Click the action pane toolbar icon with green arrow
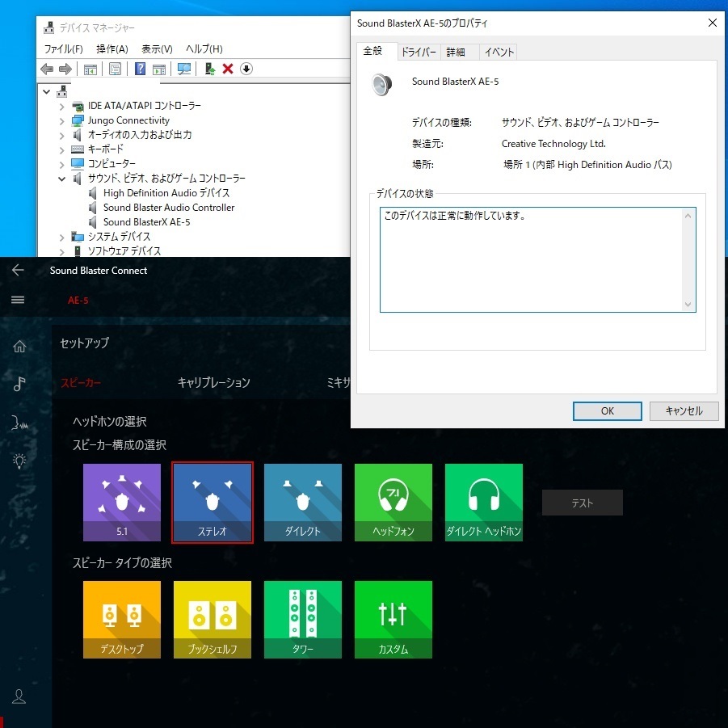The width and height of the screenshot is (728, 728). coord(159,69)
